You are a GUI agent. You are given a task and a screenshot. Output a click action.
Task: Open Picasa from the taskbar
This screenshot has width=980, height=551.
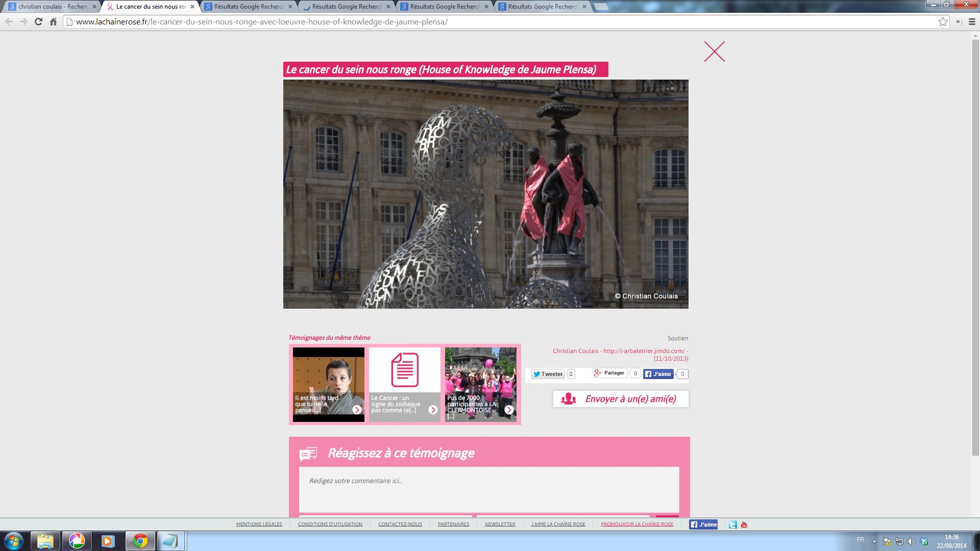coord(77,541)
